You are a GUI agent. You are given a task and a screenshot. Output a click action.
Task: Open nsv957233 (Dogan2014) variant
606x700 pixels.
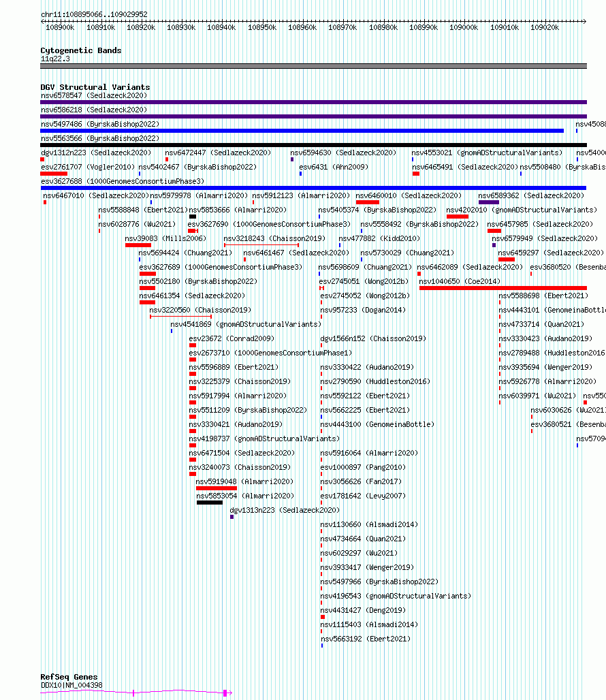(x=363, y=310)
